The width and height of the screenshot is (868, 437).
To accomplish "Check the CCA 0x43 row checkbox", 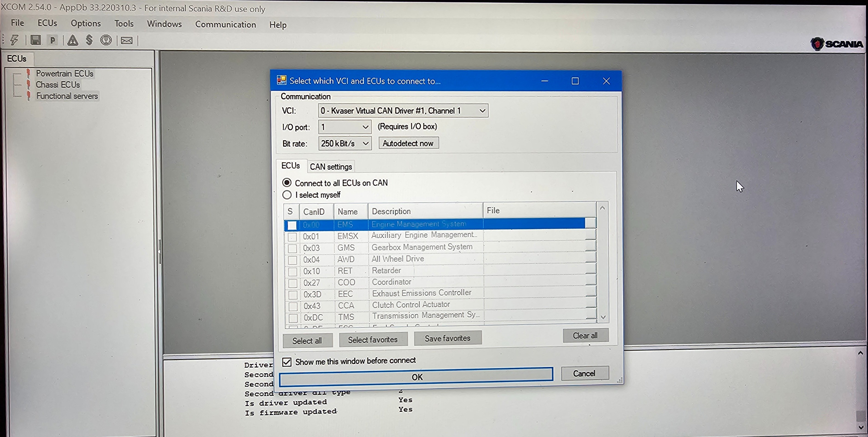I will click(293, 306).
